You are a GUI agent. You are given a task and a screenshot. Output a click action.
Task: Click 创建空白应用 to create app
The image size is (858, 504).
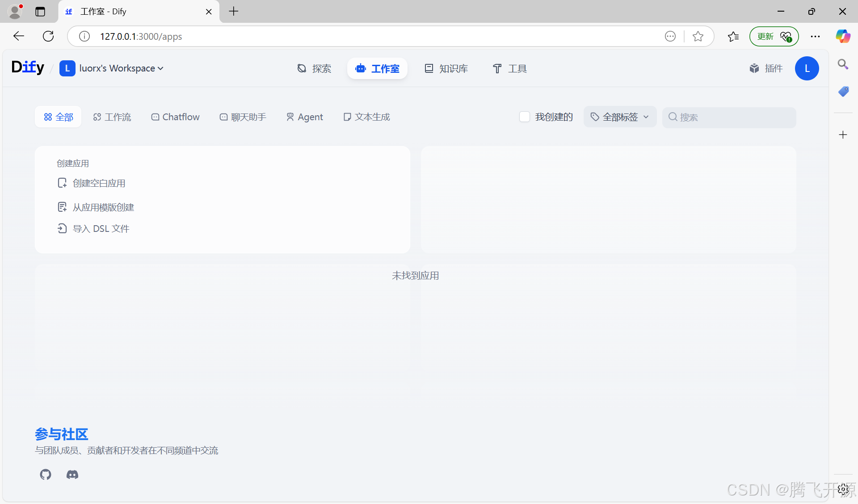[x=98, y=183]
